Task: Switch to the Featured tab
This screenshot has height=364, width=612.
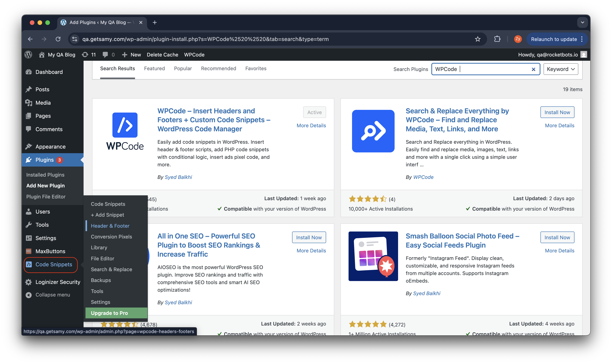Action: tap(154, 68)
